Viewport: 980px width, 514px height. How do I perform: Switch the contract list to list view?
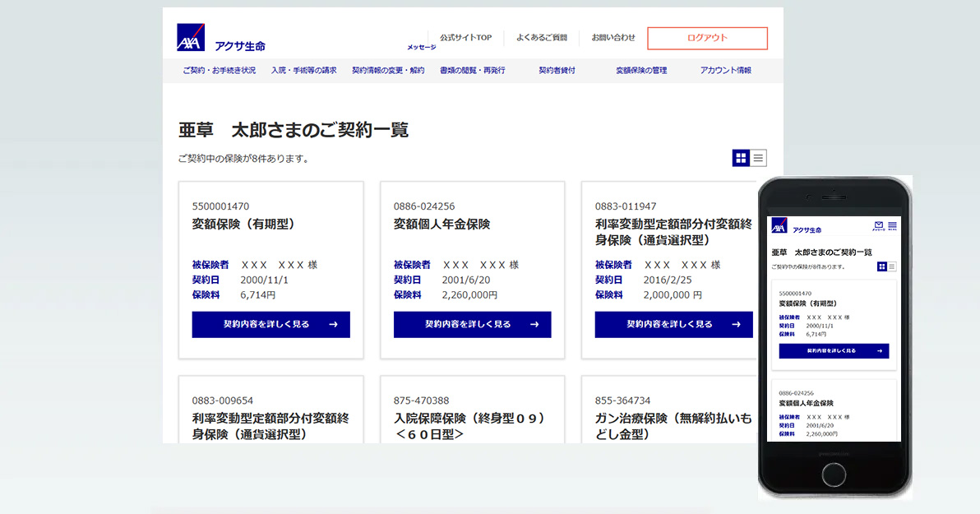click(757, 158)
